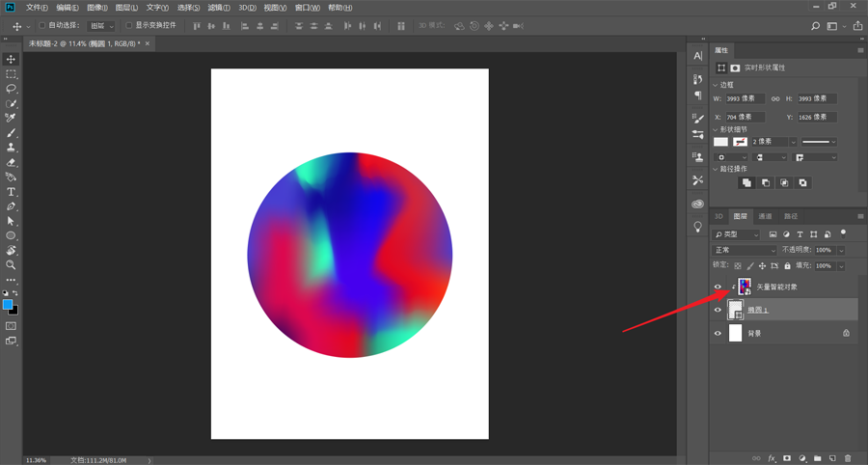The width and height of the screenshot is (868, 465).
Task: Select the Move tool in the toolbar
Action: tap(12, 60)
